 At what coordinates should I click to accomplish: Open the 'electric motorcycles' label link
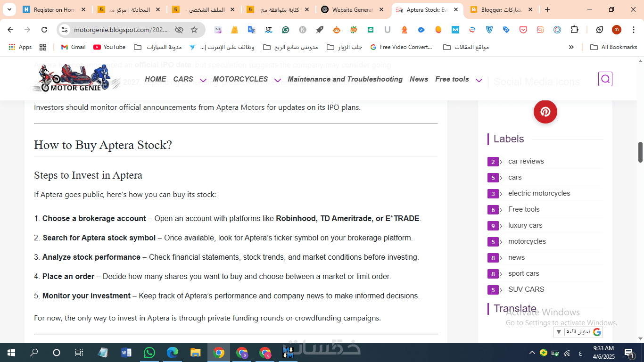(539, 193)
